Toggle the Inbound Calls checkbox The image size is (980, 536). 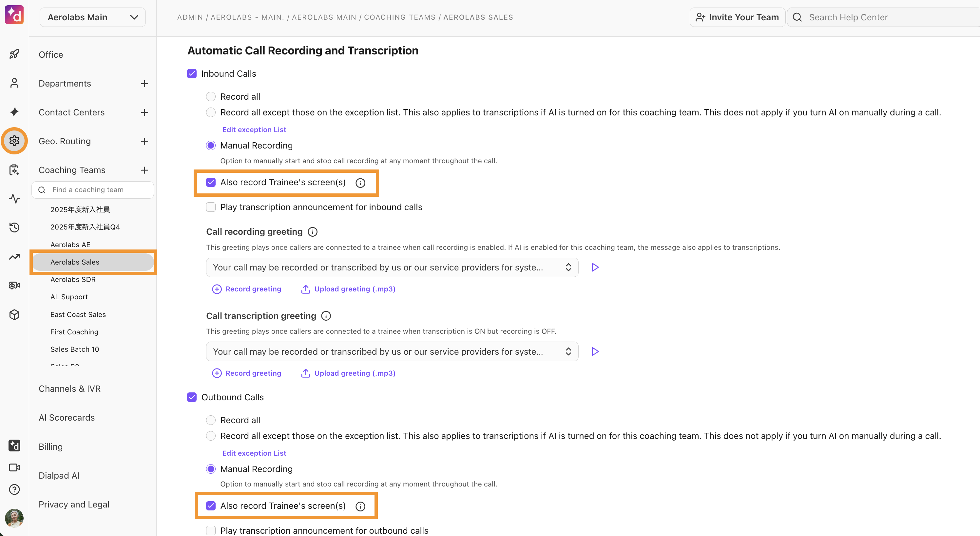click(192, 73)
